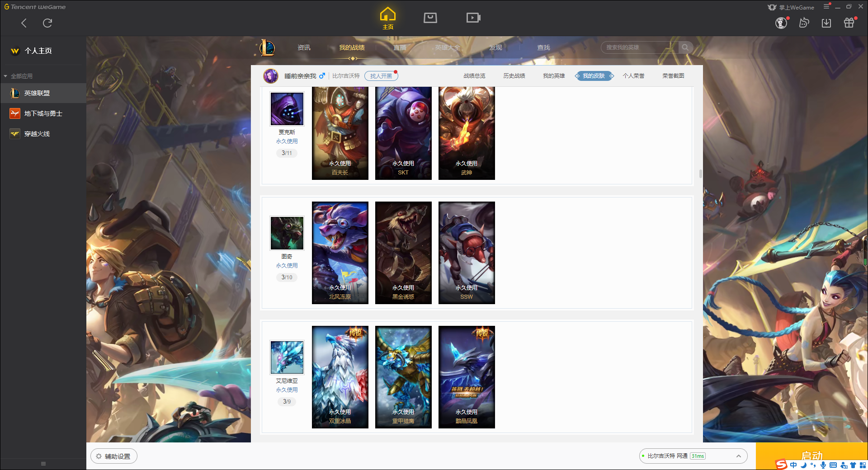Expand the 比尔吉沃特 网通 server selector
868x470 pixels.
693,456
